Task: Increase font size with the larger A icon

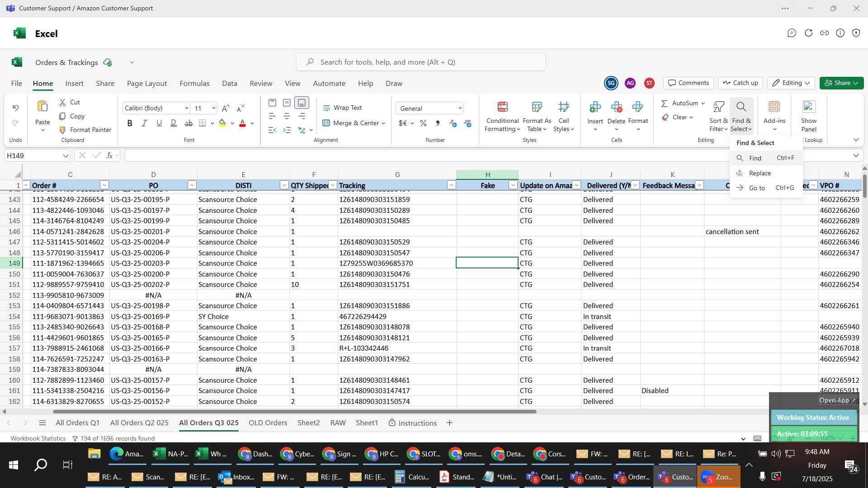Action: click(x=226, y=108)
